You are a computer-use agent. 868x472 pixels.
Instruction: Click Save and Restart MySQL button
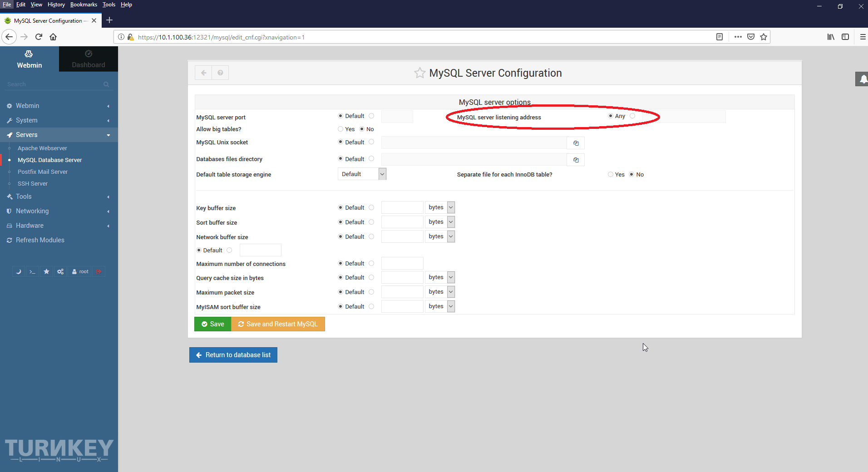pos(278,324)
